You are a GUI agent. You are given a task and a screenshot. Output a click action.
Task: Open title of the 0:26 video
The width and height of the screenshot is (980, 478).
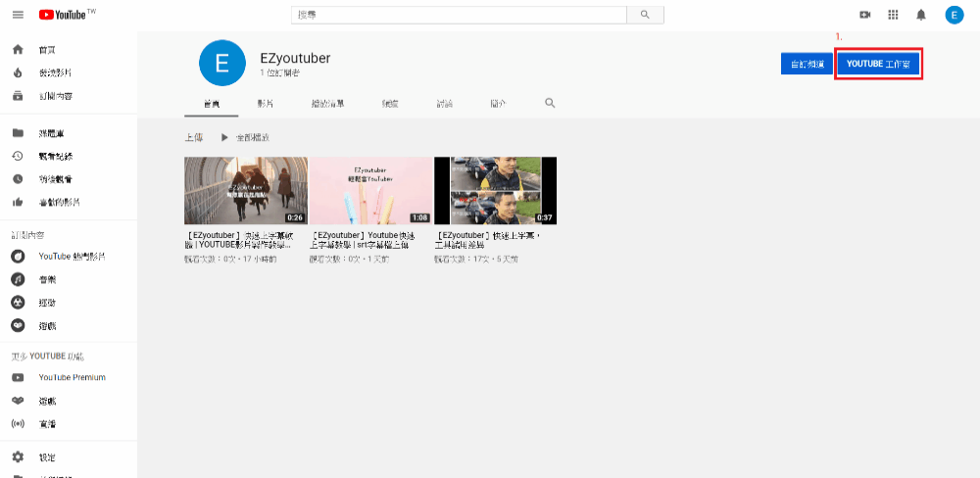pyautogui.click(x=239, y=241)
